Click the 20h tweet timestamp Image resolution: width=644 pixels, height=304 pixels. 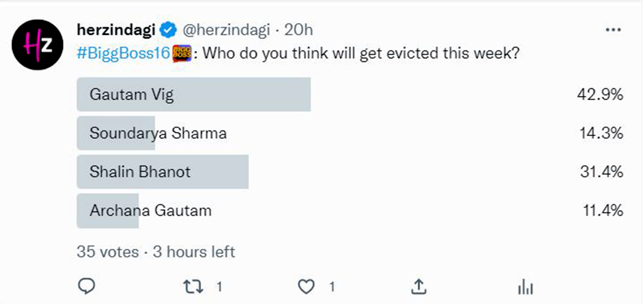click(298, 31)
